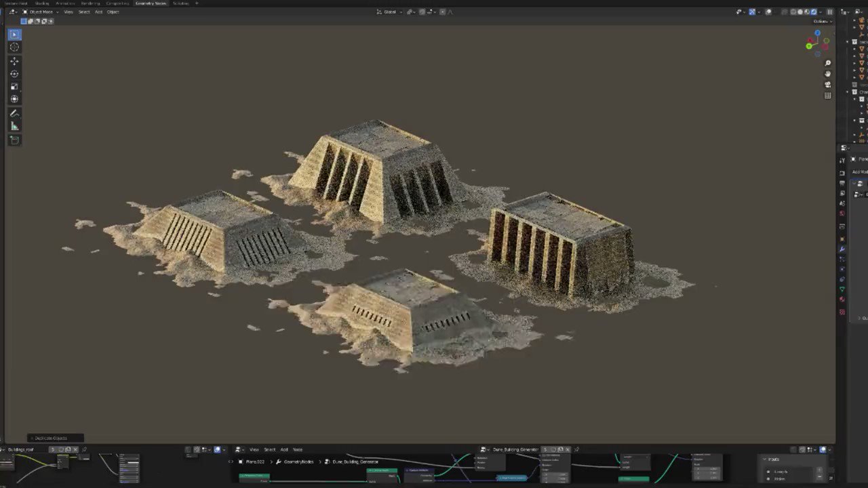
Task: Click the Dune_Building_Generator breadcrumb link
Action: [355, 462]
